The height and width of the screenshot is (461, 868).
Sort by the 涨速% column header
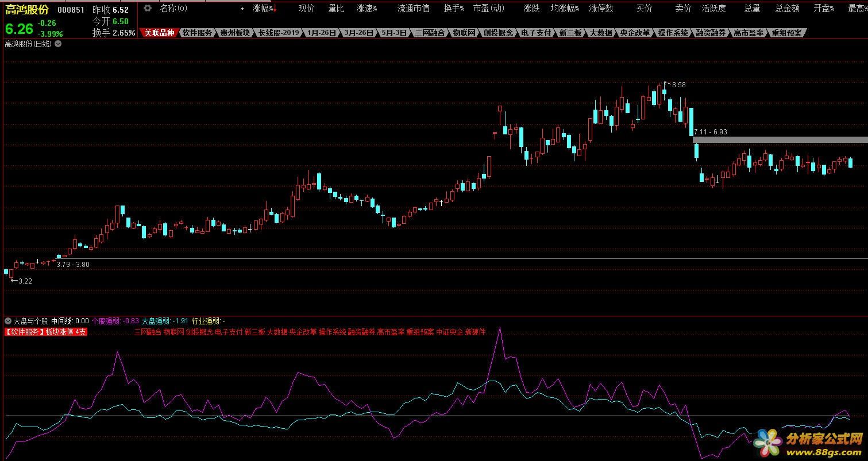[x=367, y=8]
